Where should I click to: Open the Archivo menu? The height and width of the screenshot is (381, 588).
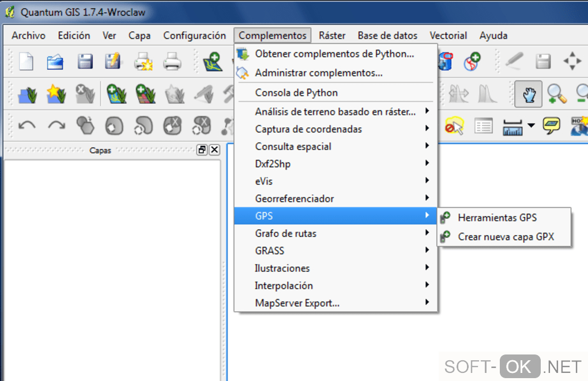pyautogui.click(x=28, y=36)
